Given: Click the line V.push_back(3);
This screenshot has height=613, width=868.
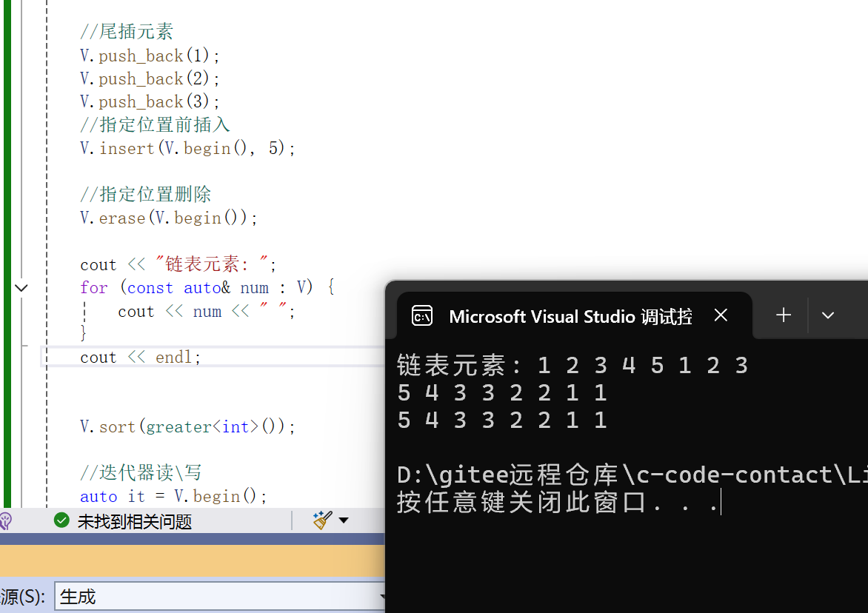Looking at the screenshot, I should tap(150, 102).
